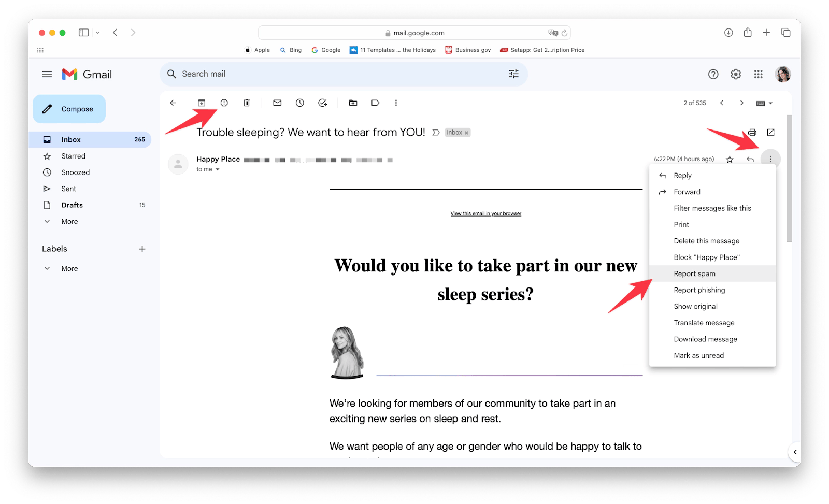The width and height of the screenshot is (829, 504).
Task: Open the Starred folder
Action: click(90, 156)
